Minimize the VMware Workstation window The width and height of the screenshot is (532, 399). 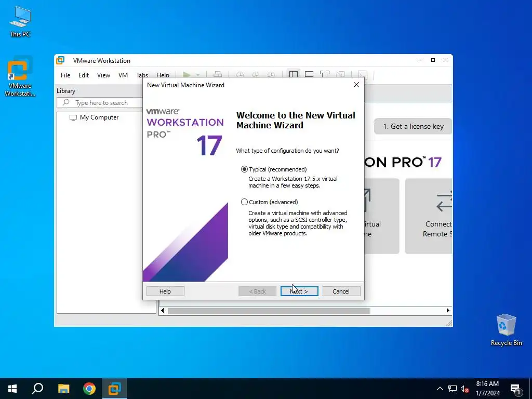[x=420, y=60]
